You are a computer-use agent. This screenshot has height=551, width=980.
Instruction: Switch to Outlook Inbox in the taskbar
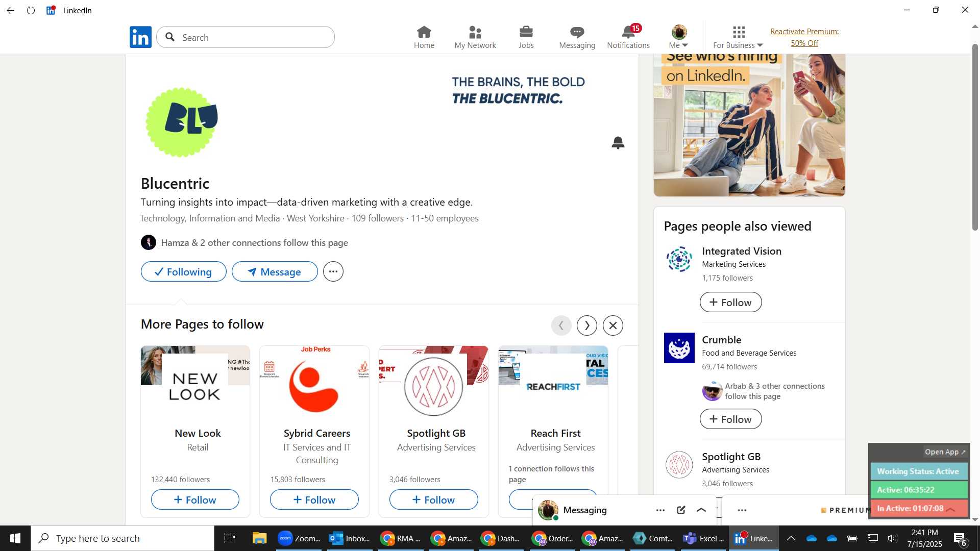pos(350,538)
